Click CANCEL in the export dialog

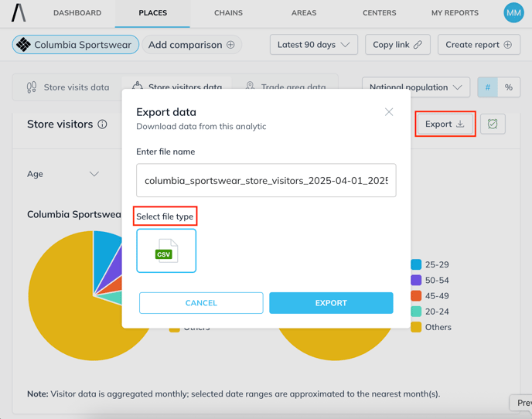click(x=201, y=303)
